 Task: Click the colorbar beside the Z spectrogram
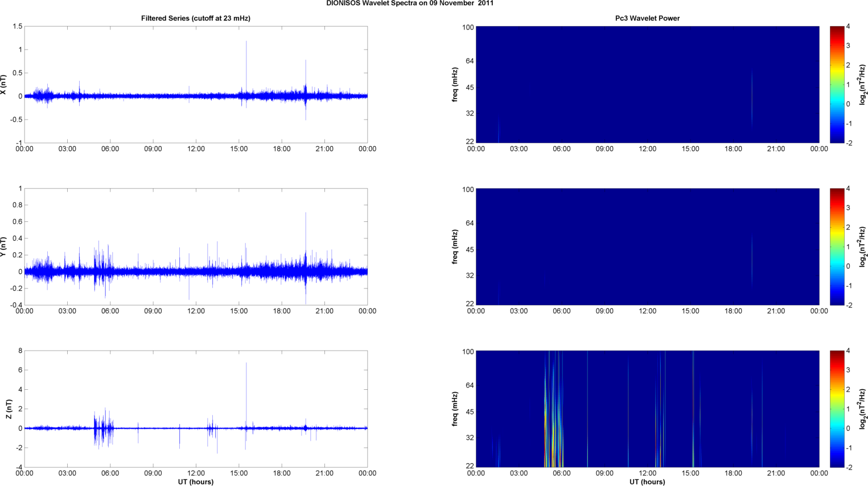tap(837, 409)
